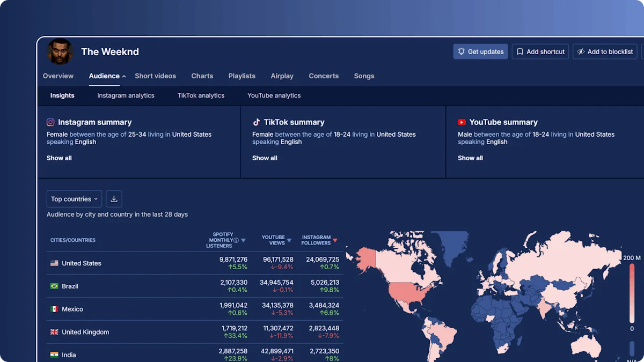Click The Weeknd's profile picture
The image size is (644, 362).
pyautogui.click(x=59, y=51)
